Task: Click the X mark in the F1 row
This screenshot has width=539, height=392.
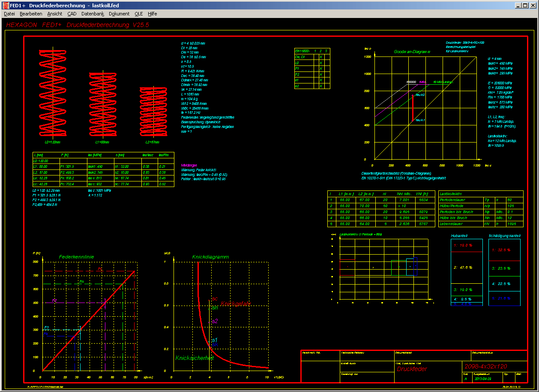Action: 320,68
